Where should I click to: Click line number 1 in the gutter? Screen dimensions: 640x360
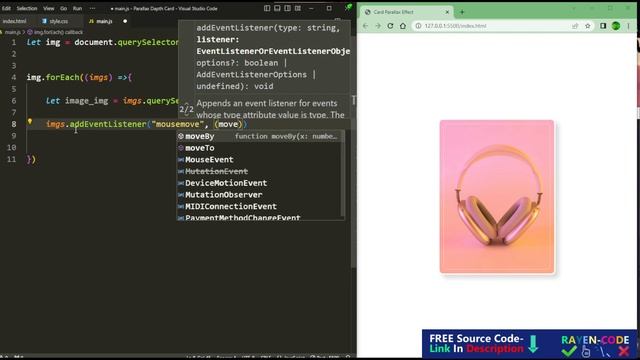coord(14,42)
